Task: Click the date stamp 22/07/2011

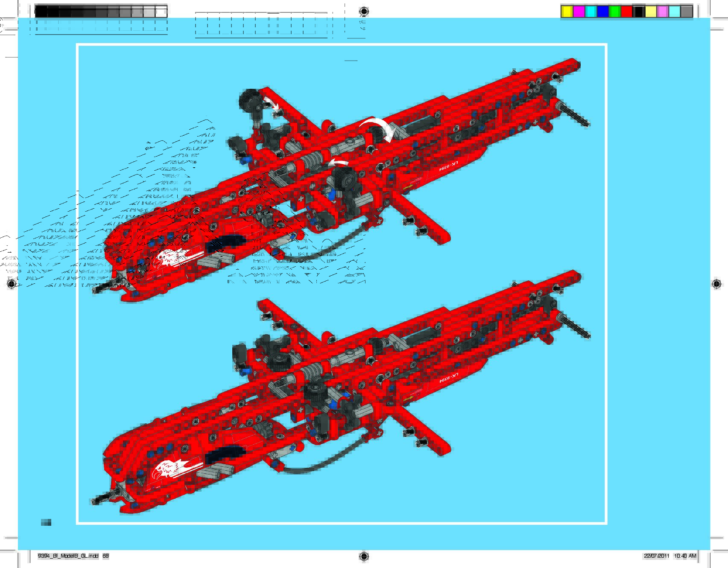Action: tap(656, 556)
